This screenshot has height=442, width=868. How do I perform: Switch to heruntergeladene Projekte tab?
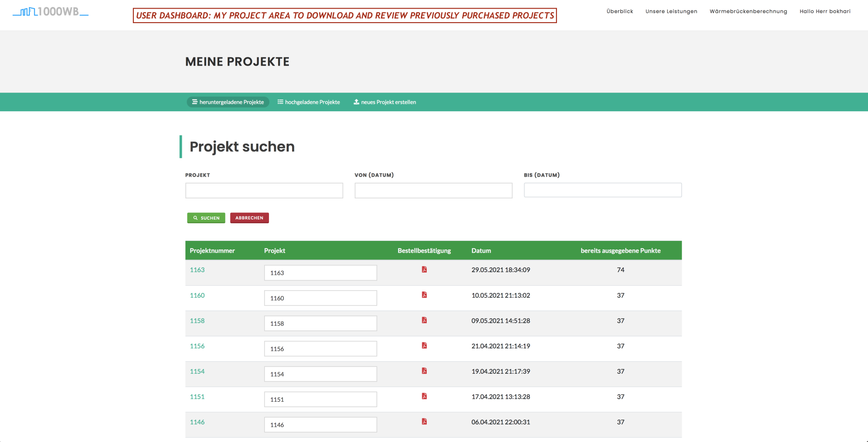pos(228,102)
